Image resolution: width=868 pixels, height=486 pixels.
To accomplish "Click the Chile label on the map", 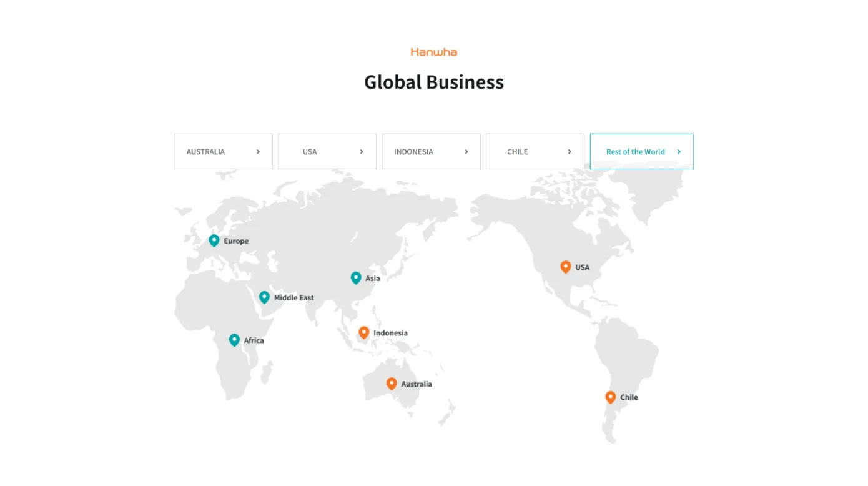I will pos(629,397).
